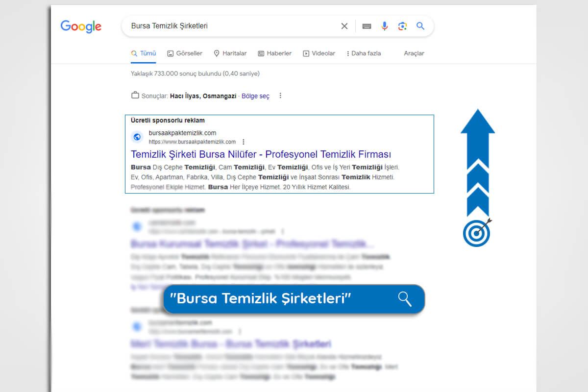588x392 pixels.
Task: Click bursaakpaktemizlik.com site name
Action: click(x=182, y=133)
